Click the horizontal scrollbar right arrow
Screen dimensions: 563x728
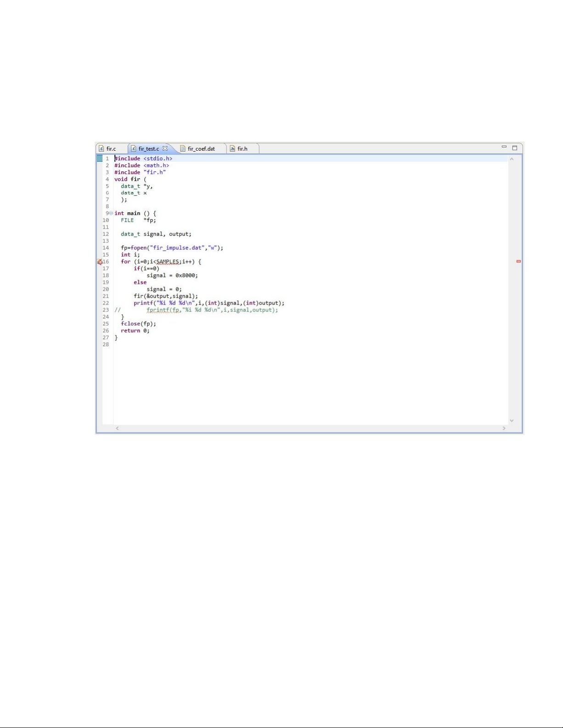tap(504, 428)
